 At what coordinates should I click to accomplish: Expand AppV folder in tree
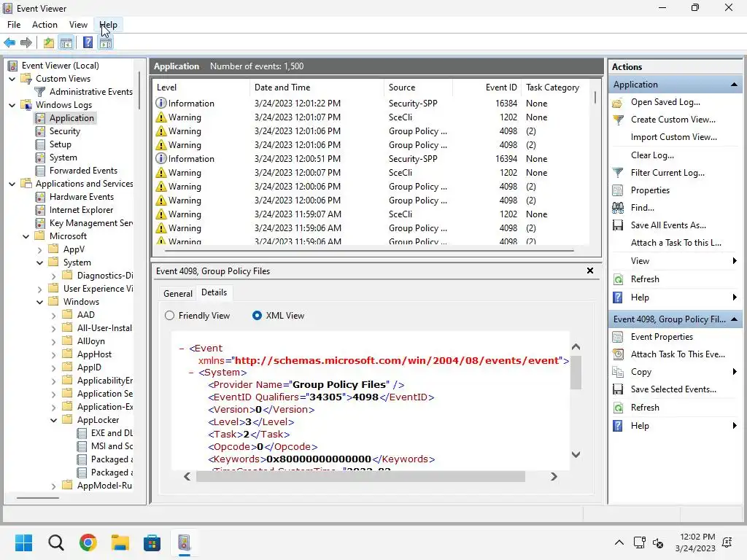tap(39, 249)
